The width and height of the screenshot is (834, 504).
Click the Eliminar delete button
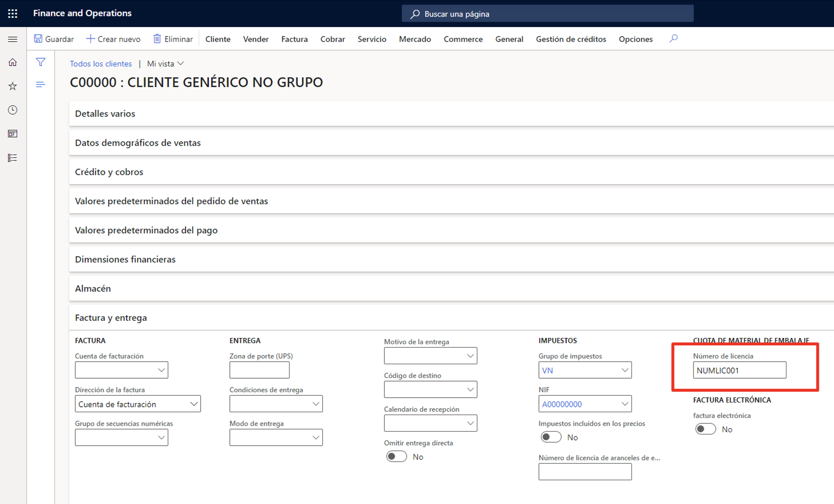(x=173, y=39)
